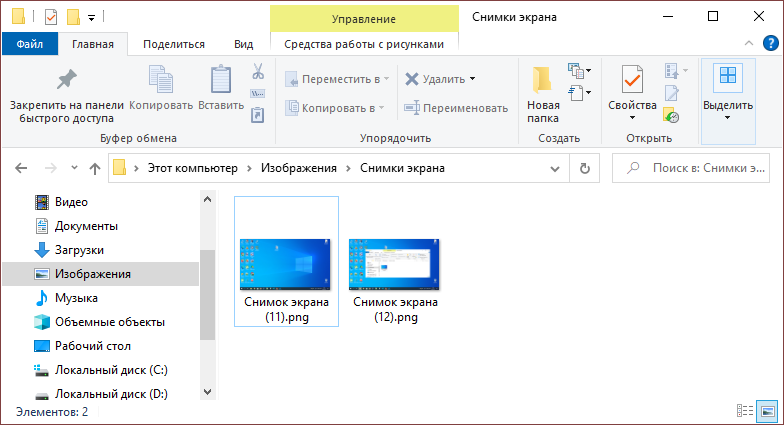Open chevron after Изображения breadcrumb

coord(348,168)
